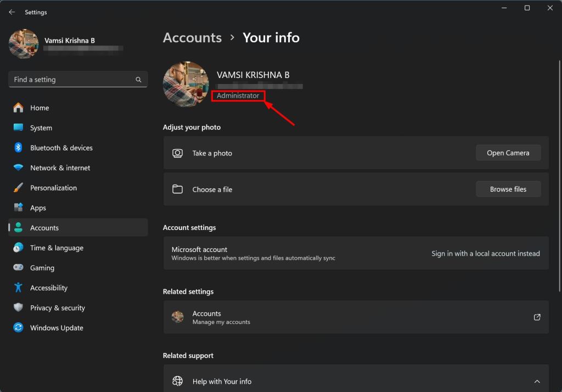Select the Accounts sidebar item
The height and width of the screenshot is (392, 562).
coord(78,227)
